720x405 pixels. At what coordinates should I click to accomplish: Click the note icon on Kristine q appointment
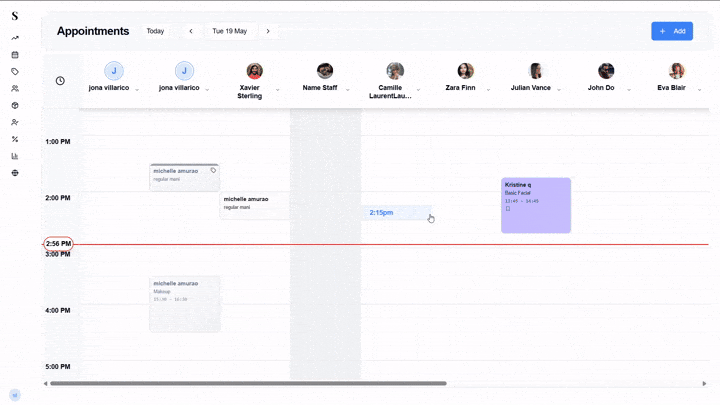pos(508,209)
